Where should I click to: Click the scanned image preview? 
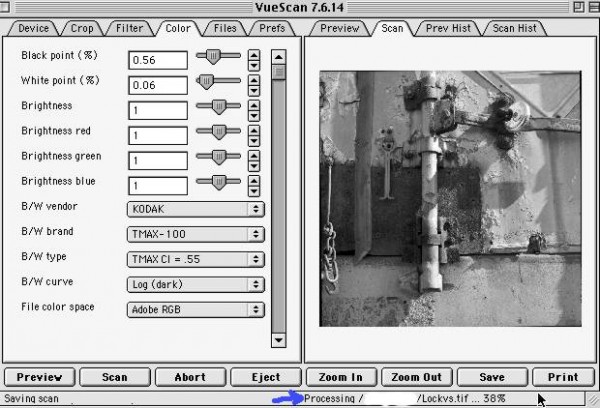450,199
